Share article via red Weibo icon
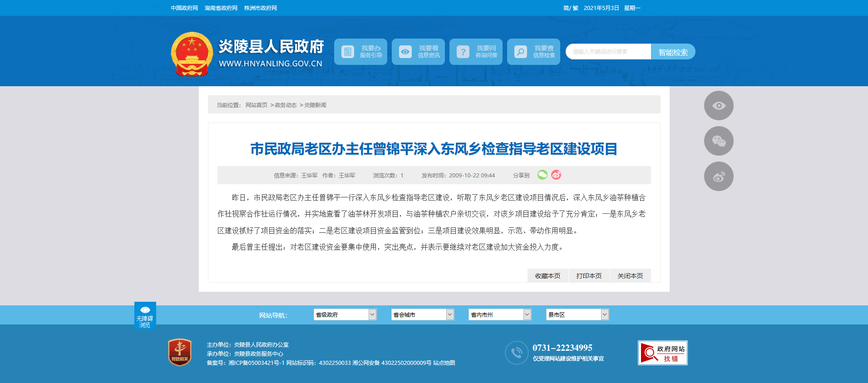 tap(556, 175)
